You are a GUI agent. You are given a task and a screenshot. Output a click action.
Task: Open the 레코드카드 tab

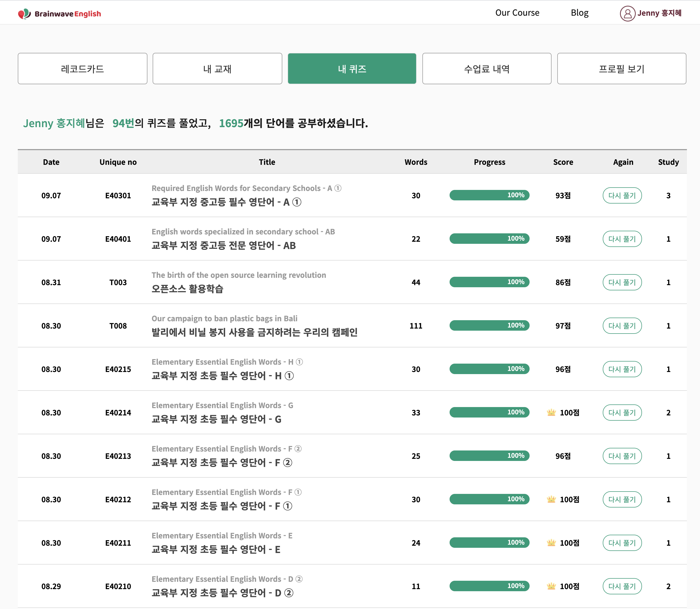[x=83, y=69]
